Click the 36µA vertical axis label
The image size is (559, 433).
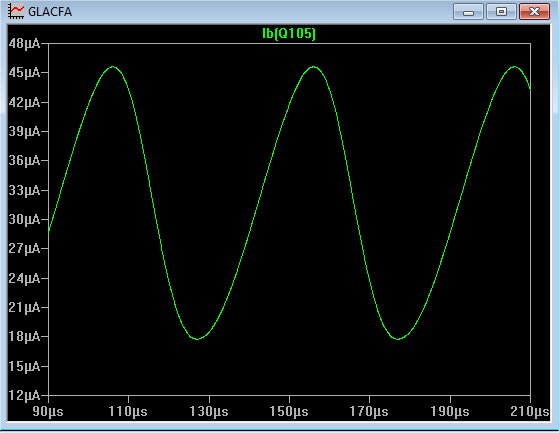pyautogui.click(x=24, y=160)
